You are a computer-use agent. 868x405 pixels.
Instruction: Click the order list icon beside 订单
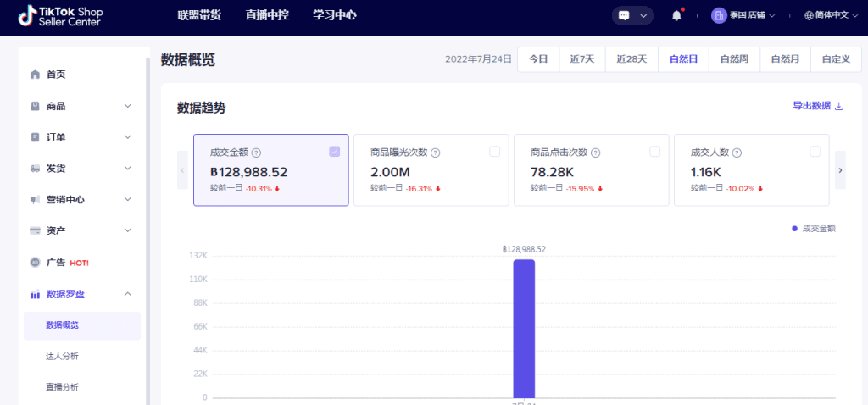point(35,136)
